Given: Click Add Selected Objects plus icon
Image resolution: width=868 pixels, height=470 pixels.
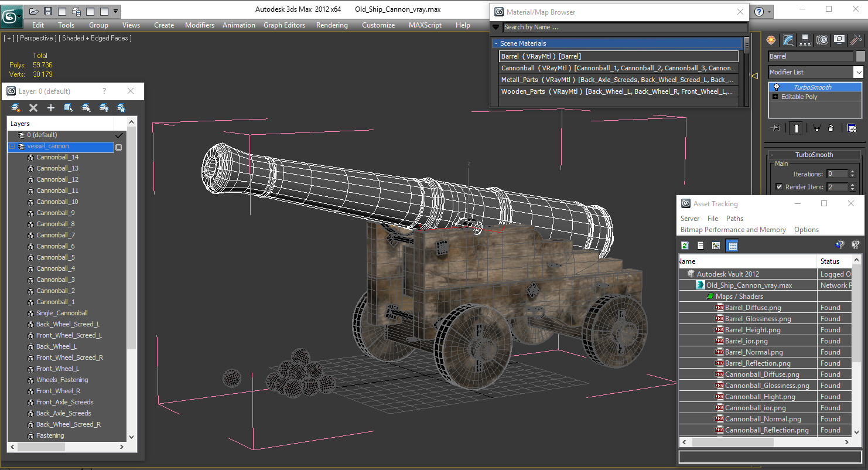Looking at the screenshot, I should tap(51, 108).
